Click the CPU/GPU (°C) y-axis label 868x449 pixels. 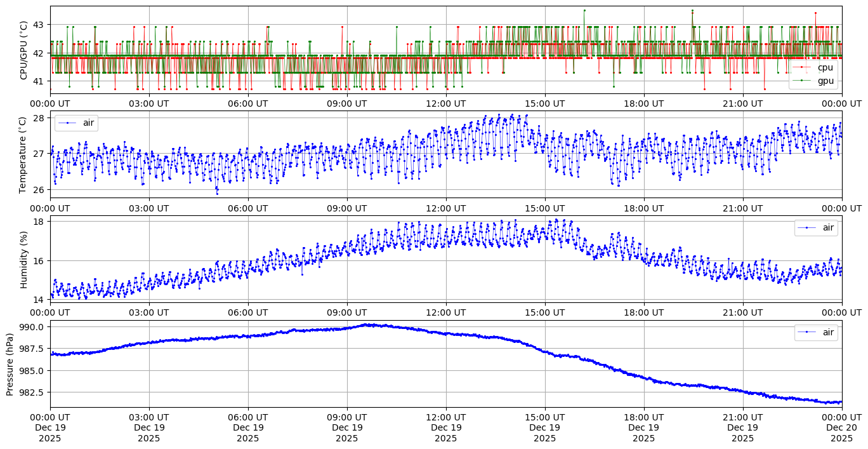[24, 50]
